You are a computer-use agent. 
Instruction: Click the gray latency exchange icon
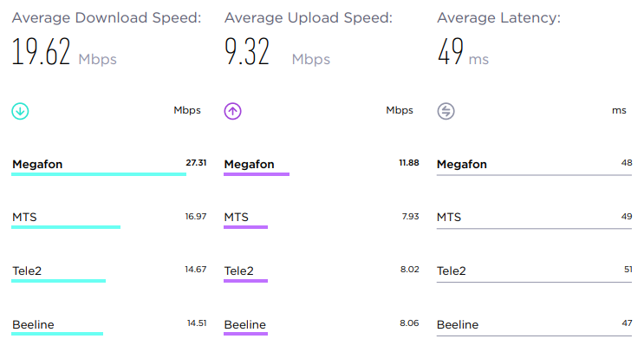tap(446, 111)
